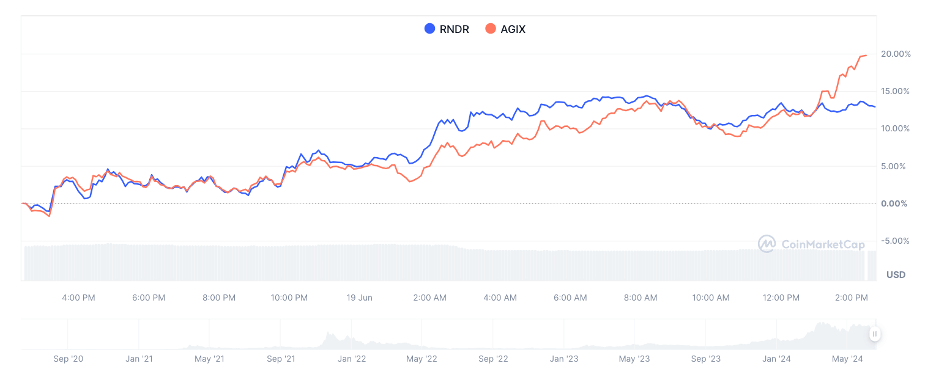Click the CoinMarketCap watermark logo icon

pos(766,243)
